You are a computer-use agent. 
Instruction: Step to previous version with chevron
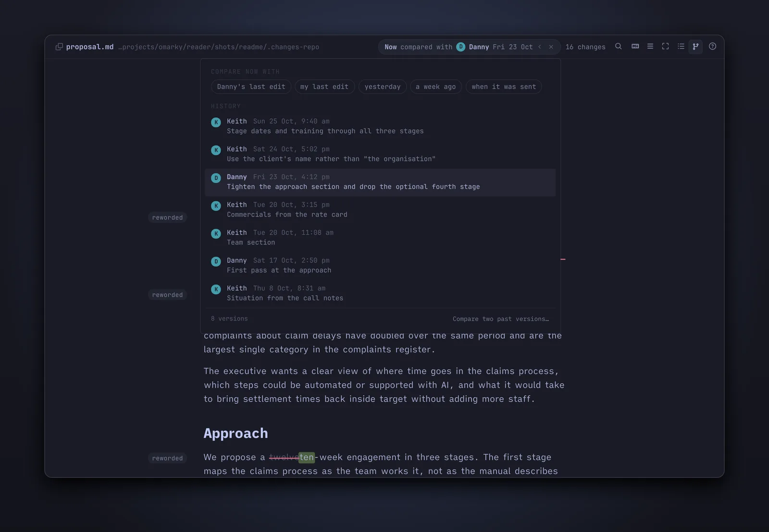pyautogui.click(x=540, y=47)
